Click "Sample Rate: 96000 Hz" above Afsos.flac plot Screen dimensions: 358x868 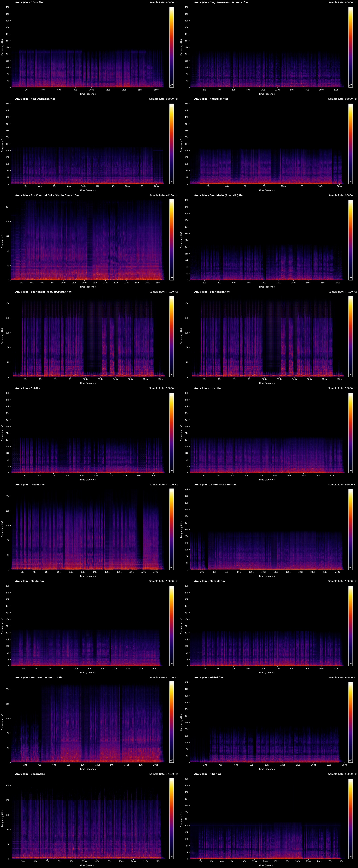[x=163, y=2]
